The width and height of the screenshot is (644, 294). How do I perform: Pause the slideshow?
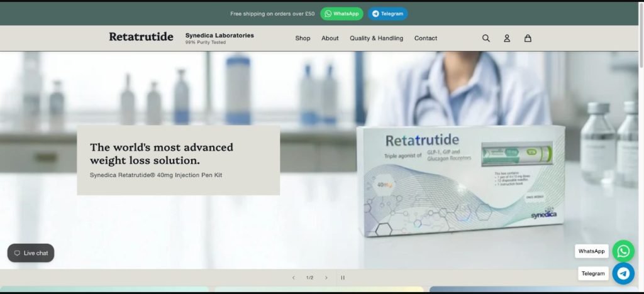pyautogui.click(x=343, y=278)
